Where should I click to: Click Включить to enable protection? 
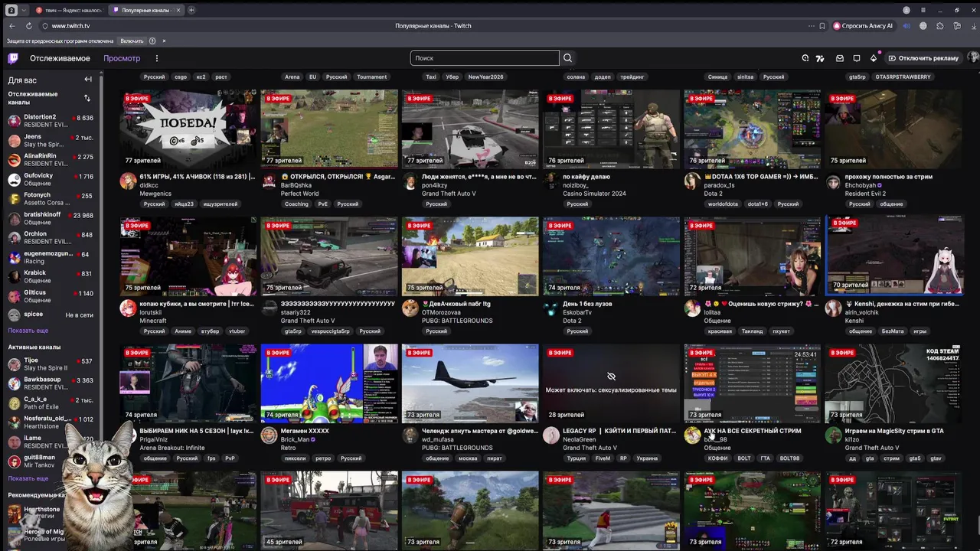click(x=132, y=41)
